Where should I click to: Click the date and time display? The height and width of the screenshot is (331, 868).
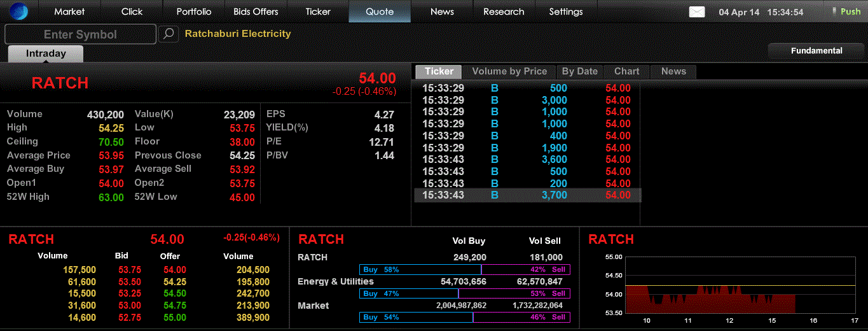761,12
